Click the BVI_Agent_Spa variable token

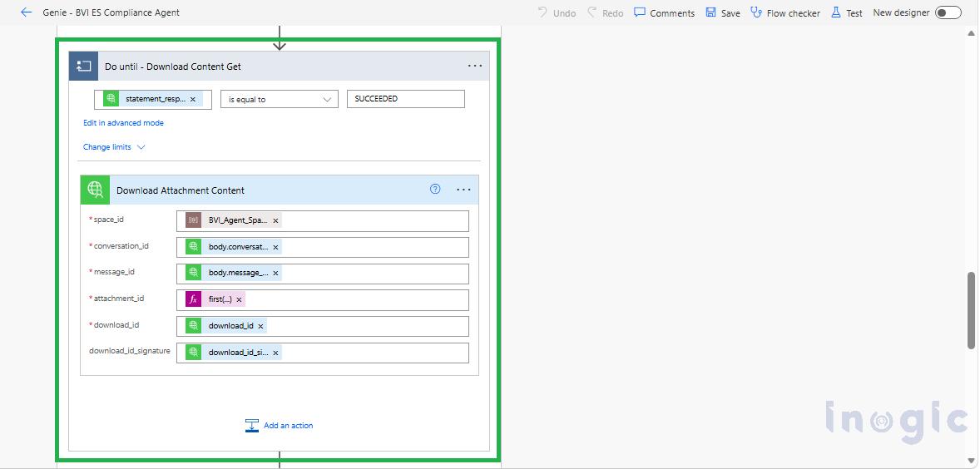234,220
